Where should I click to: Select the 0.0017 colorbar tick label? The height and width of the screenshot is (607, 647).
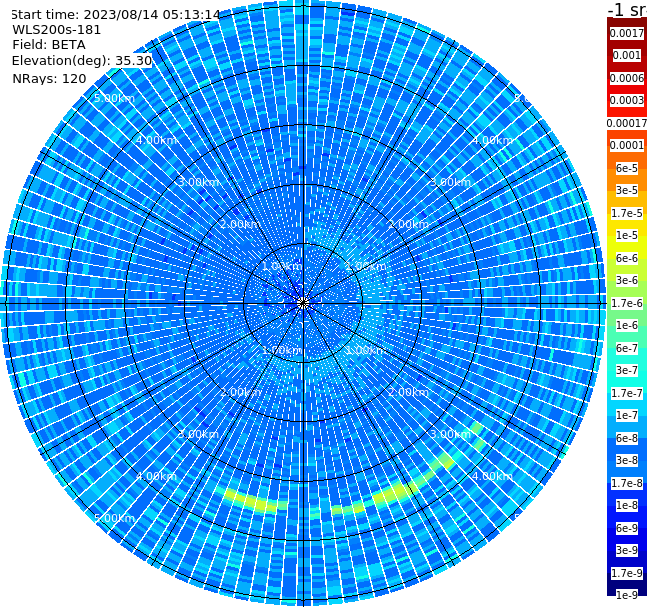627,33
